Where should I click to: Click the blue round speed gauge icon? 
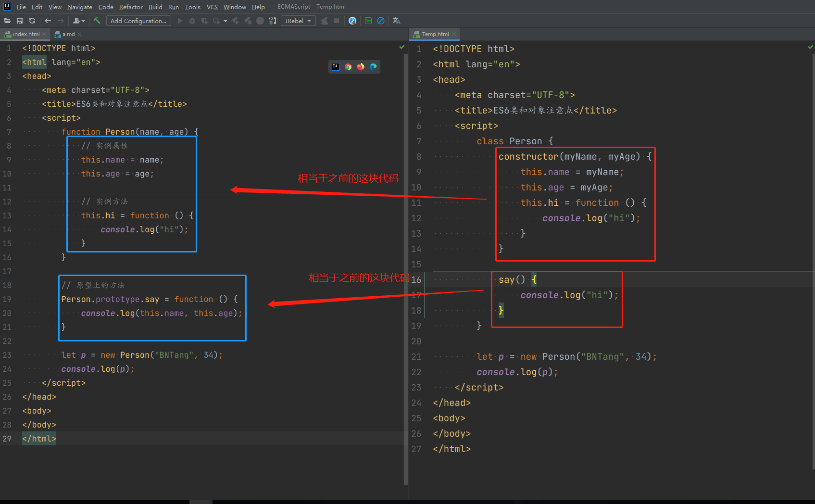click(x=352, y=21)
